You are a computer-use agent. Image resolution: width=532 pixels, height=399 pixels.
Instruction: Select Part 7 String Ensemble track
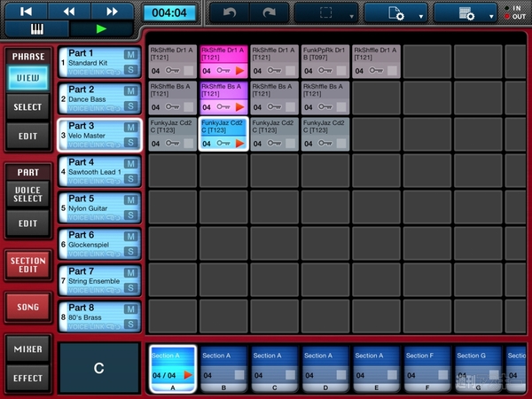click(x=99, y=280)
